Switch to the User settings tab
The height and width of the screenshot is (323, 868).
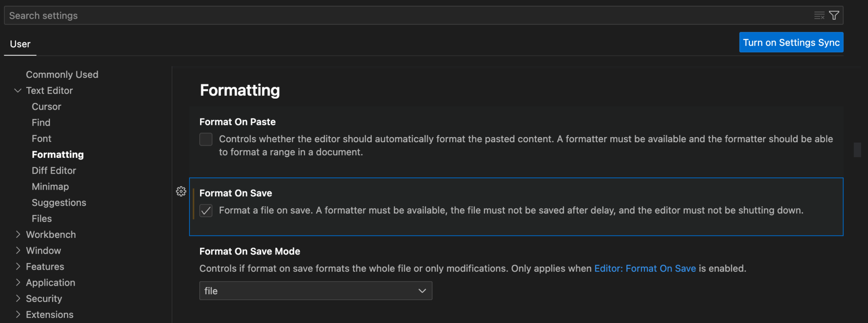click(20, 44)
